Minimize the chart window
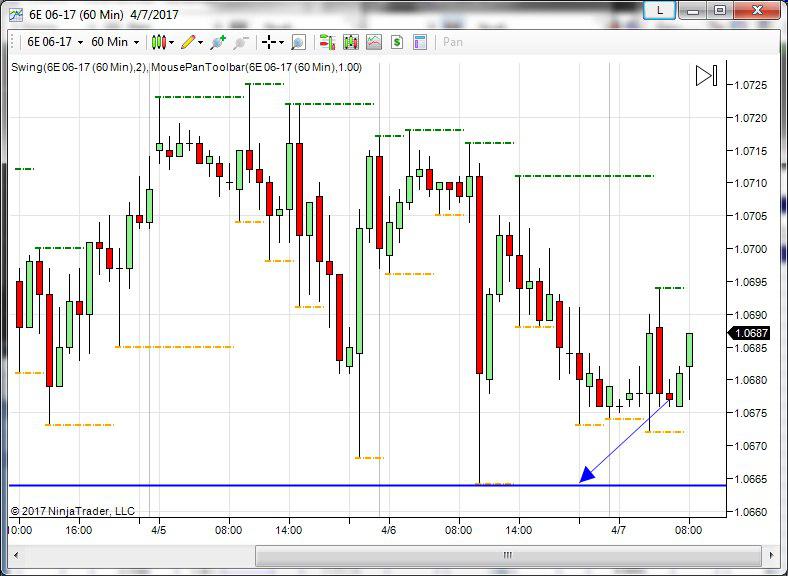The height and width of the screenshot is (576, 788). [x=693, y=10]
